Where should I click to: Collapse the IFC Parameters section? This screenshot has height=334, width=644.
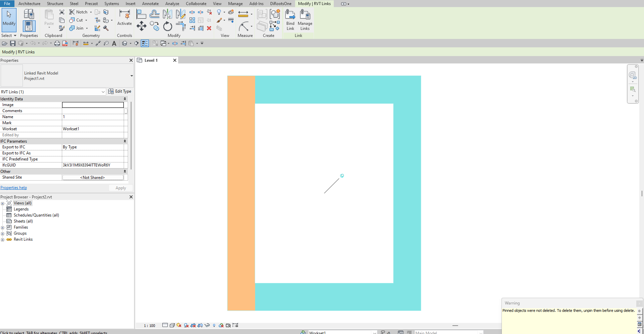(x=125, y=141)
